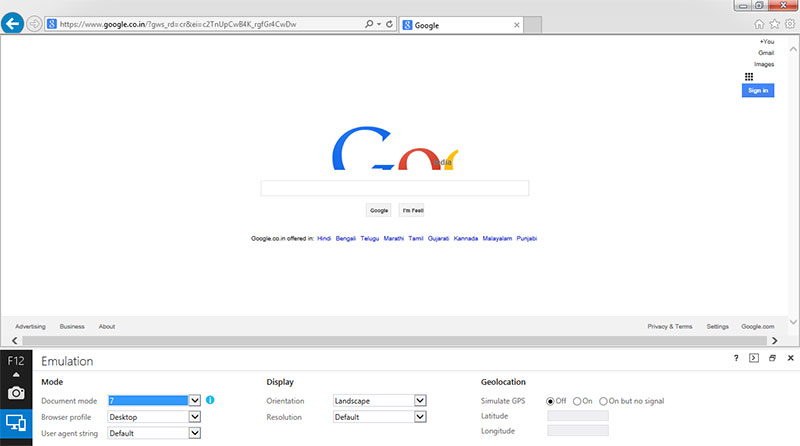Select GPS simulation On radio button
Viewport: 800px width, 446px height.
577,402
